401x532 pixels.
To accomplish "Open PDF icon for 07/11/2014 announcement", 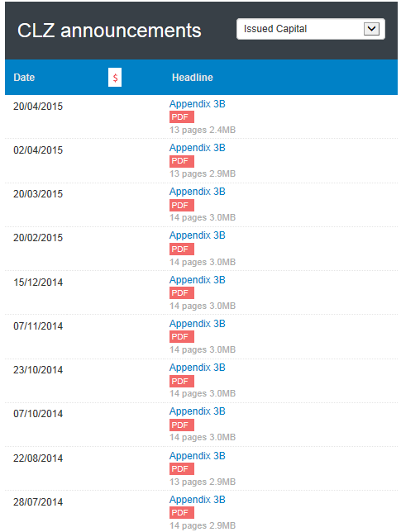I will 182,337.
